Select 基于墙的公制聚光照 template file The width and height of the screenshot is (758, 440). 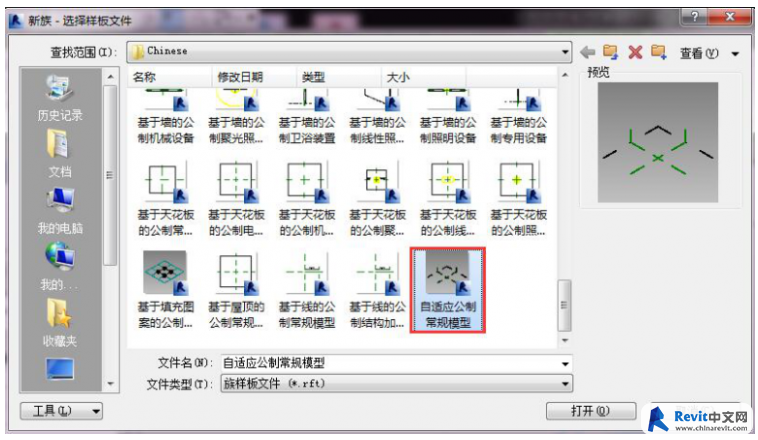(x=236, y=117)
